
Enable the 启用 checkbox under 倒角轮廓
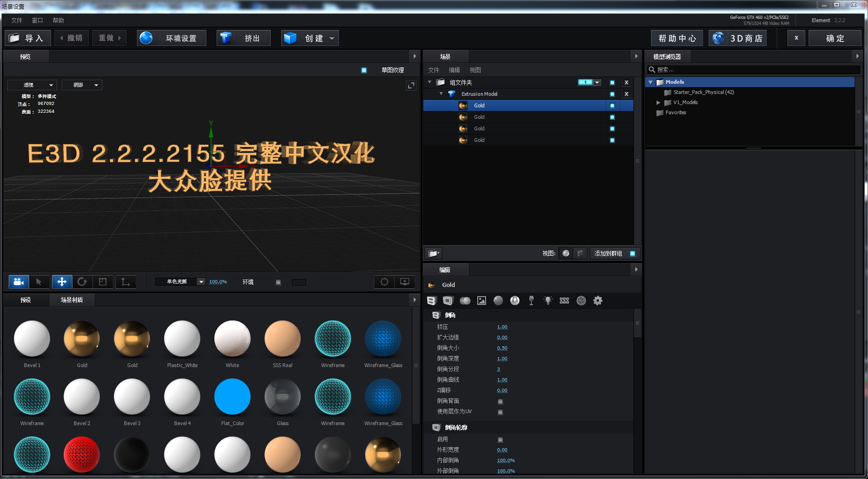500,439
